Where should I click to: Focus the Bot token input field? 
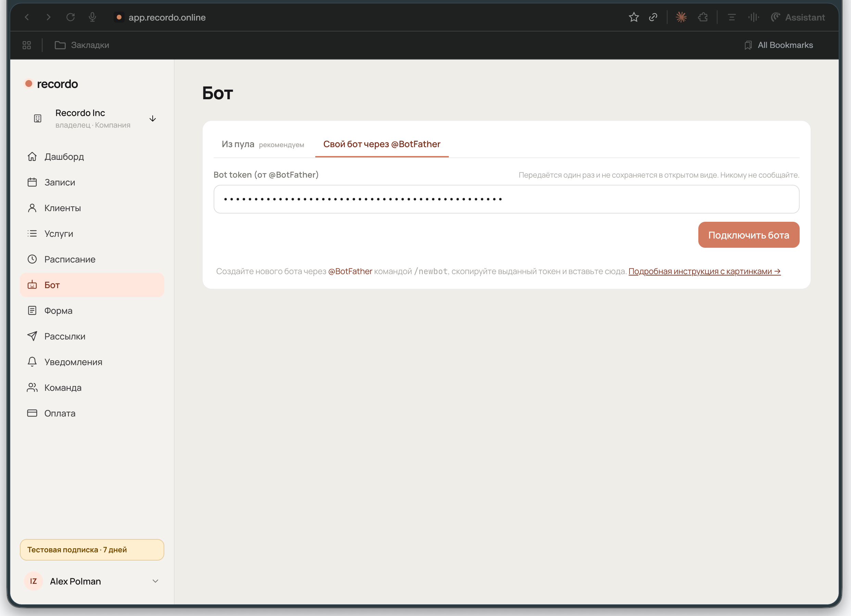tap(506, 199)
